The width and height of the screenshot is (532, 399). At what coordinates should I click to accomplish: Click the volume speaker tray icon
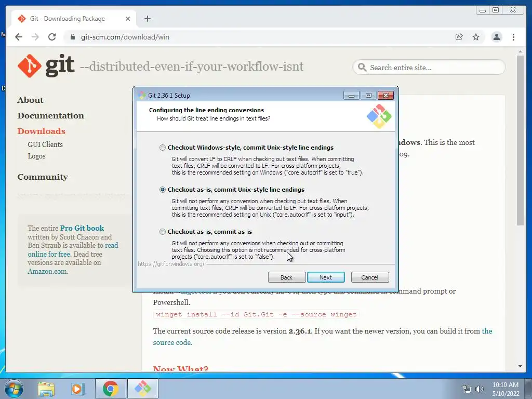pyautogui.click(x=479, y=389)
